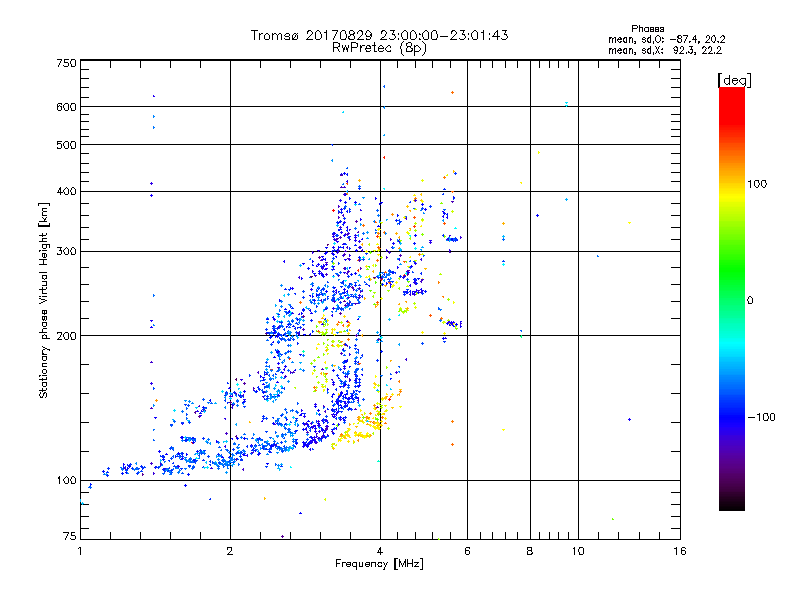Click the black bottom of the colorbar
800x600 pixels.
coord(732,503)
